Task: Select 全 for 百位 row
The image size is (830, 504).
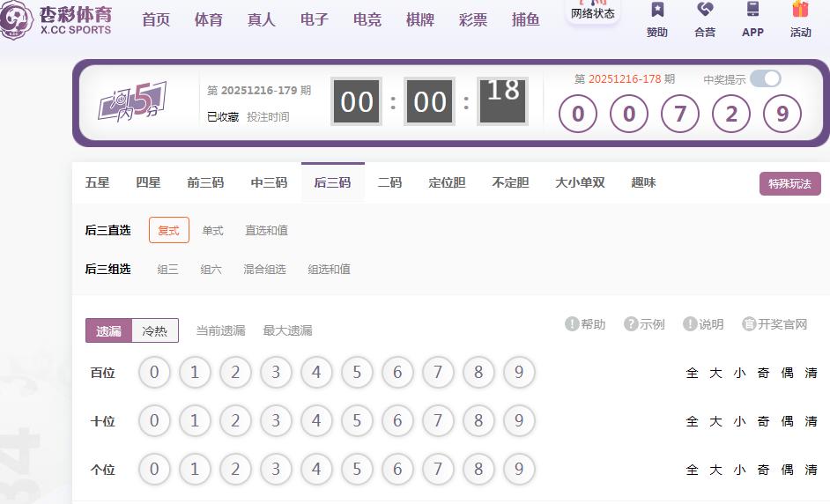Action: 692,373
